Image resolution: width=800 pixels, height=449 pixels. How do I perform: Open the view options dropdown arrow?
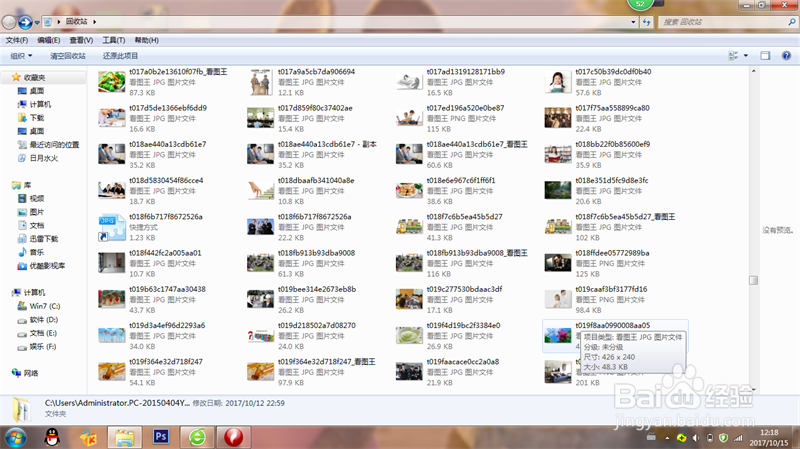click(x=745, y=56)
